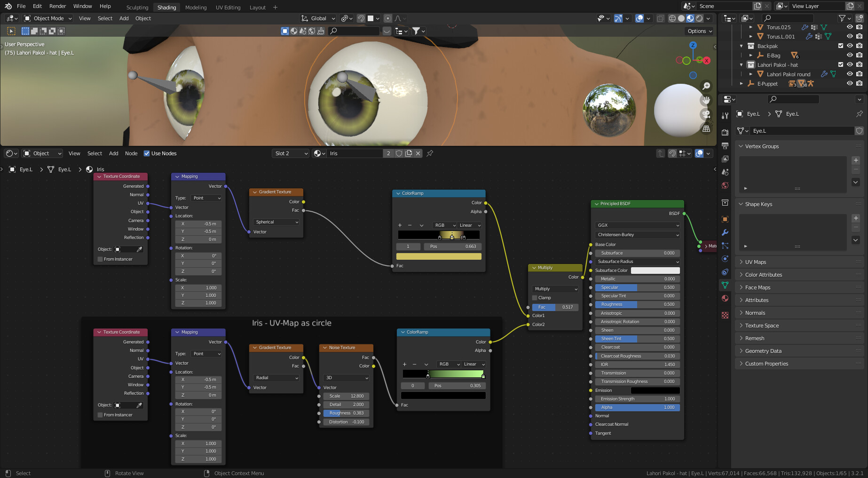The image size is (868, 478).
Task: Open the Render menu
Action: (58, 6)
